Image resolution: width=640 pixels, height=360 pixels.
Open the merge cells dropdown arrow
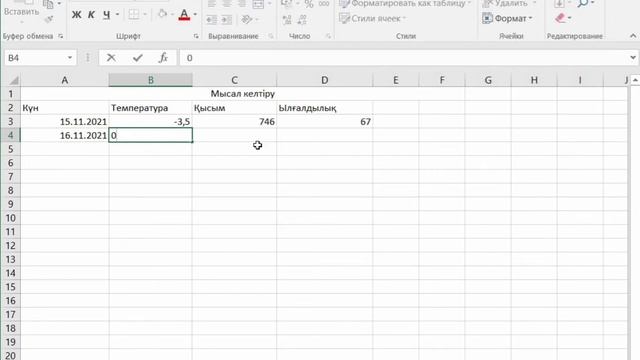point(269,4)
